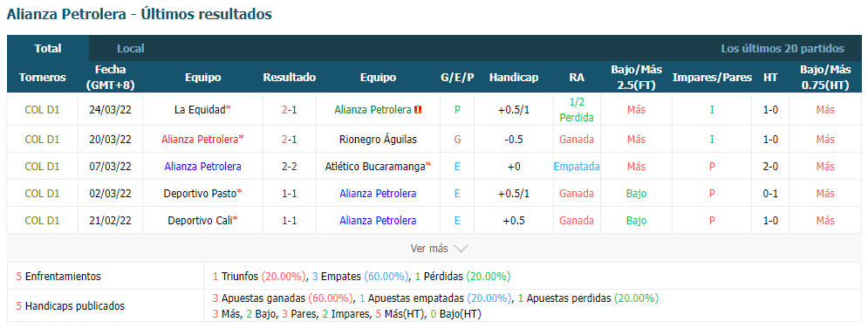Screen dimensions: 868x329
Task: Click the Impares/Pares column header
Action: click(x=712, y=78)
